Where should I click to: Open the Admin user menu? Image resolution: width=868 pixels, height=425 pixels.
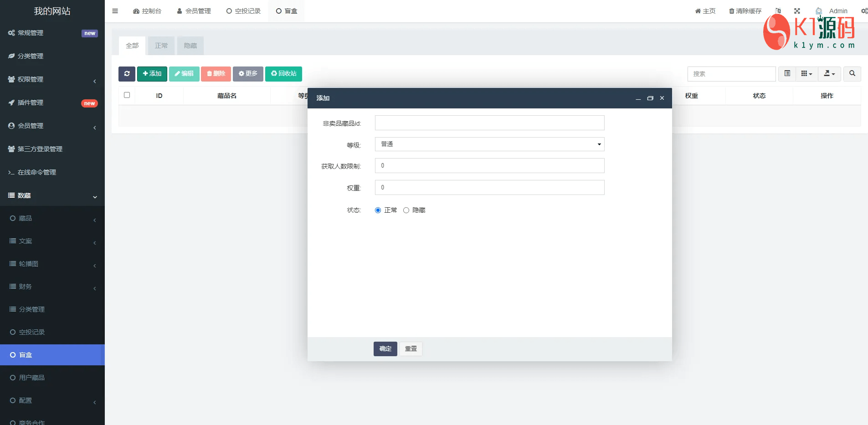tap(832, 11)
